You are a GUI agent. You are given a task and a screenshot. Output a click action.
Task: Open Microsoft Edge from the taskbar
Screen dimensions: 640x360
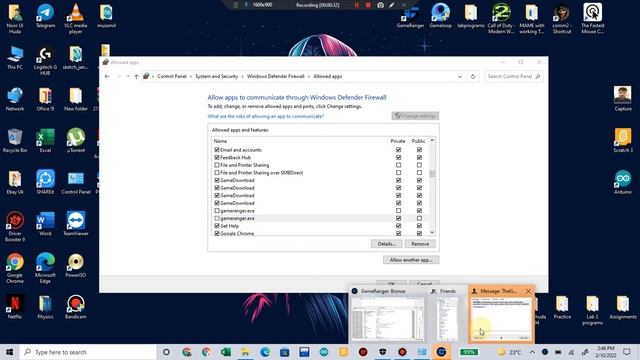click(265, 352)
